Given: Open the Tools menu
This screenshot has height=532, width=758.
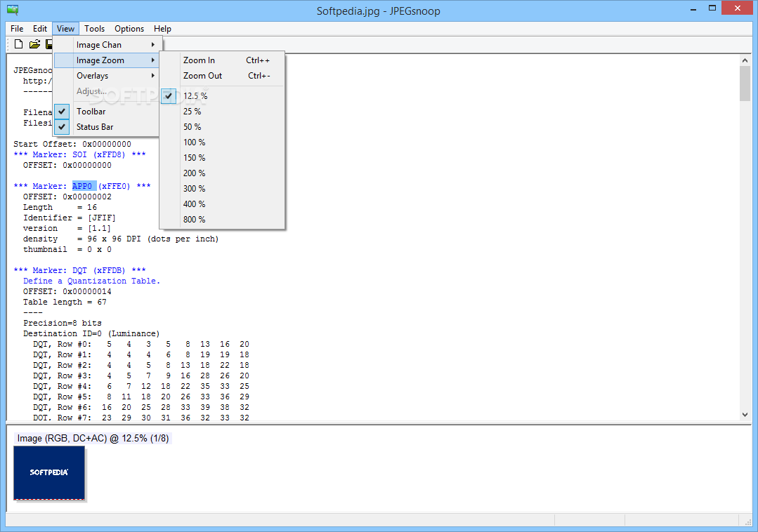Looking at the screenshot, I should pos(94,29).
